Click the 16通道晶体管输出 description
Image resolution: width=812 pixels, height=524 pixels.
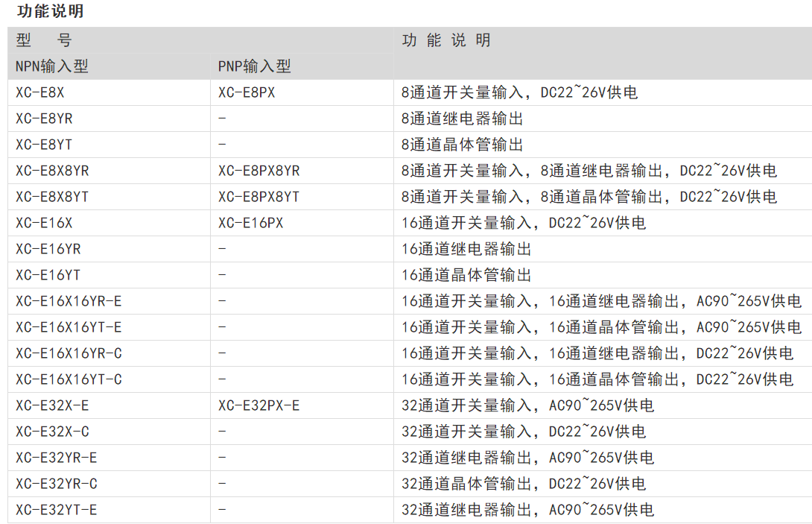click(466, 275)
